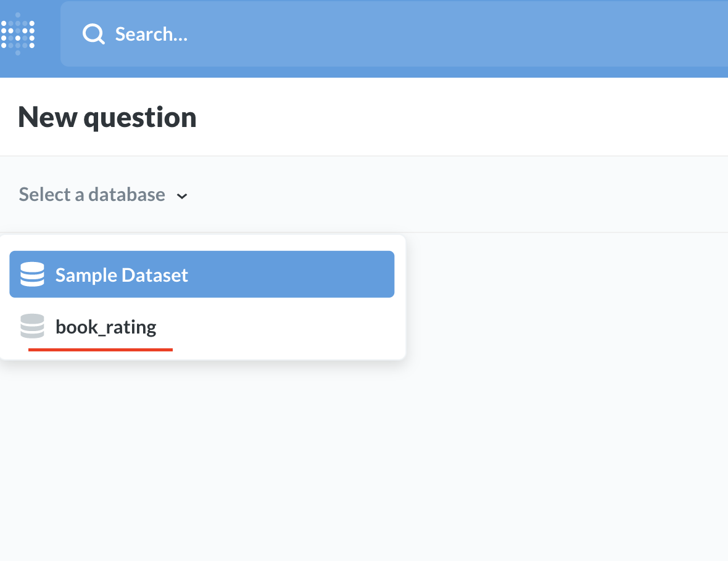Click the book_rating label text
The width and height of the screenshot is (728, 561).
106,326
